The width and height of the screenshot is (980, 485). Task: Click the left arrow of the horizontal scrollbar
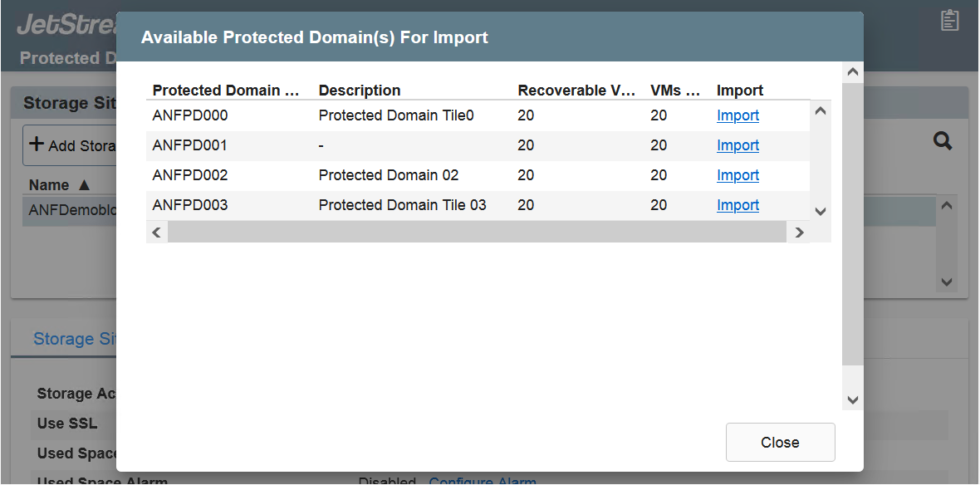[x=156, y=233]
